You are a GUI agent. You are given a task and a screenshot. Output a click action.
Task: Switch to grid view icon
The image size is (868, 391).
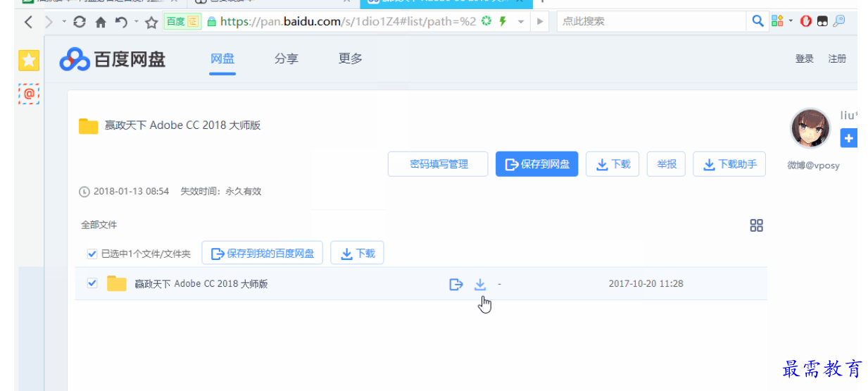coord(757,225)
